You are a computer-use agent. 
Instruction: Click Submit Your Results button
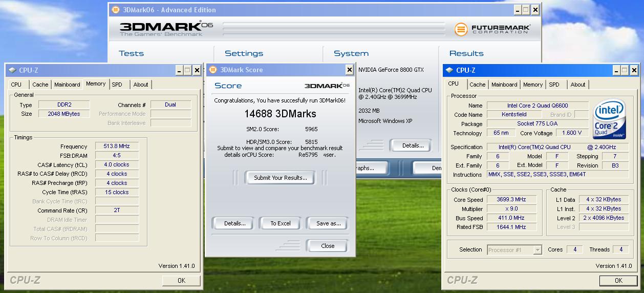pyautogui.click(x=281, y=178)
